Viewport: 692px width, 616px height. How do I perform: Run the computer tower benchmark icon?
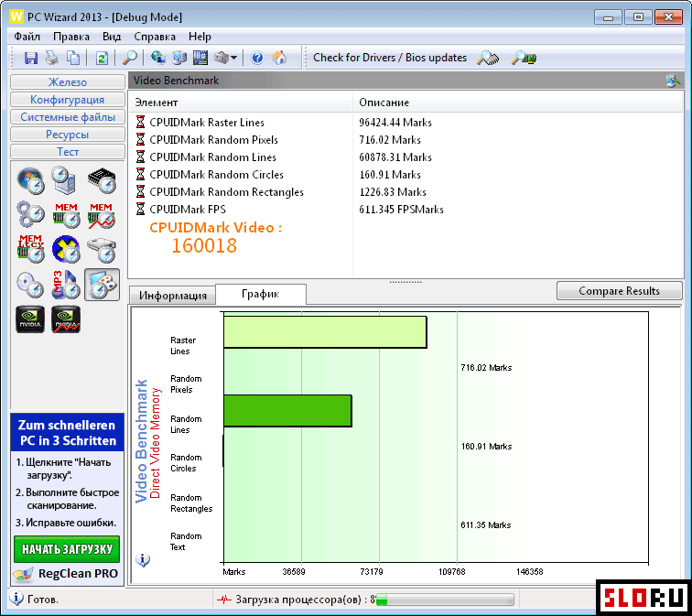click(64, 180)
